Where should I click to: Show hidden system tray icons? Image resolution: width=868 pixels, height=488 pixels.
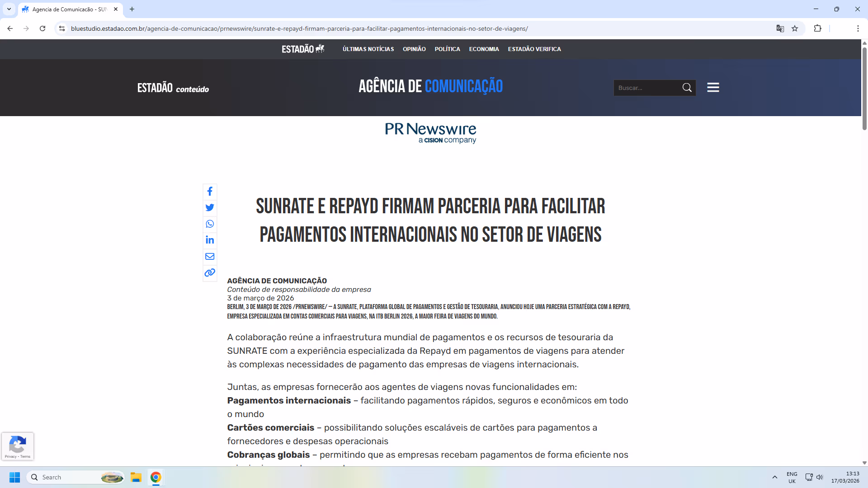tap(774, 477)
